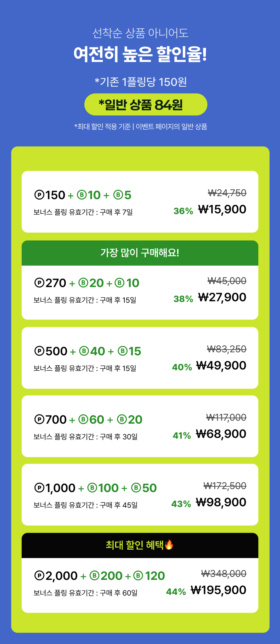Click the '최대 할인 혜택' black banner

click(x=140, y=546)
